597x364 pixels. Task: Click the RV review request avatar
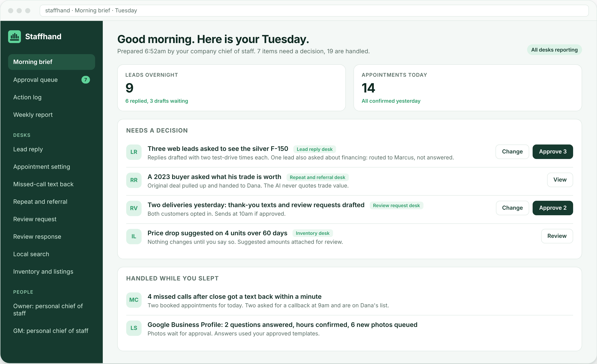134,208
